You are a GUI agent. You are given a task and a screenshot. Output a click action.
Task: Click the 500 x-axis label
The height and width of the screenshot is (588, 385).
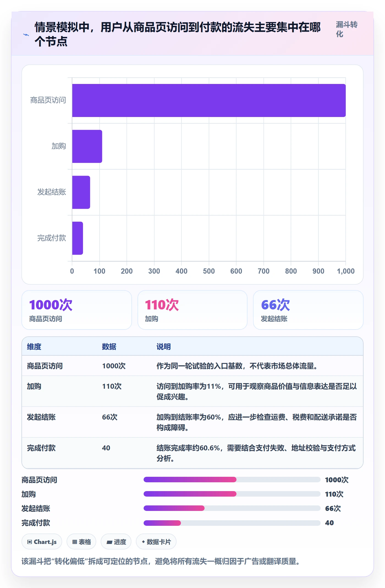coord(209,271)
